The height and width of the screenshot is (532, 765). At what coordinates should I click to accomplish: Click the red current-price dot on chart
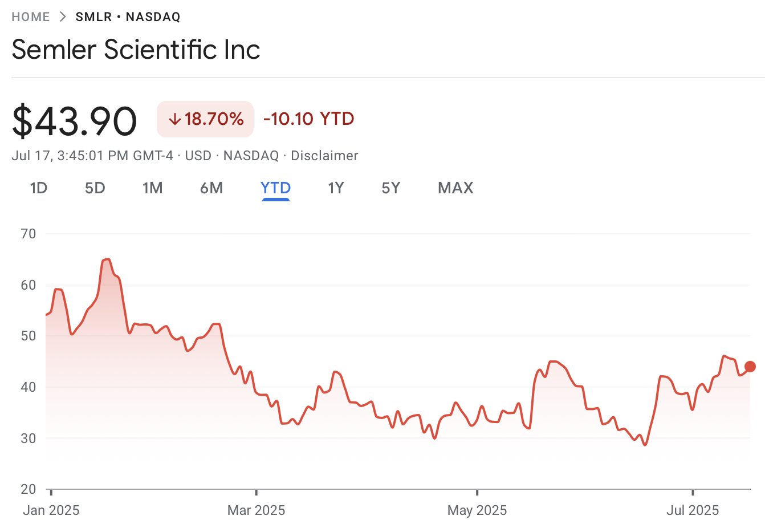(750, 367)
